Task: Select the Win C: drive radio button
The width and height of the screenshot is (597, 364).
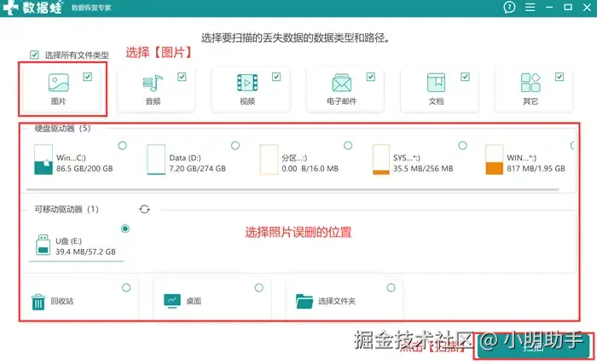Action: point(122,146)
